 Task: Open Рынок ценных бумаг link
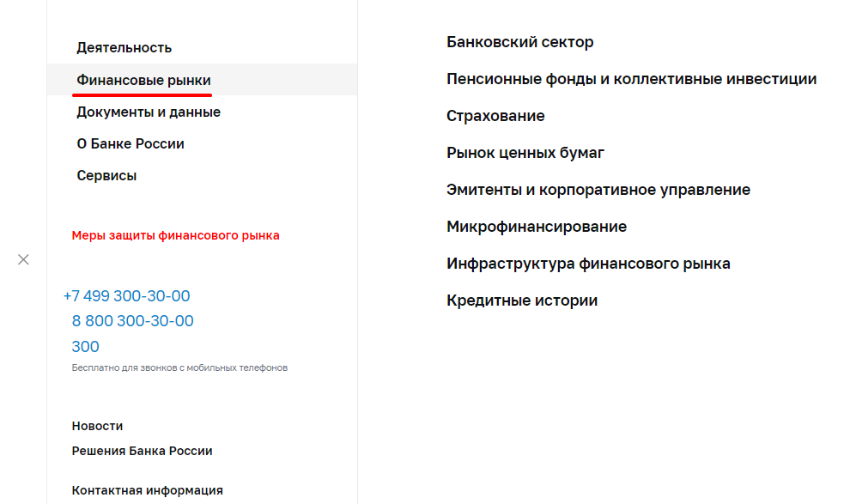point(525,153)
